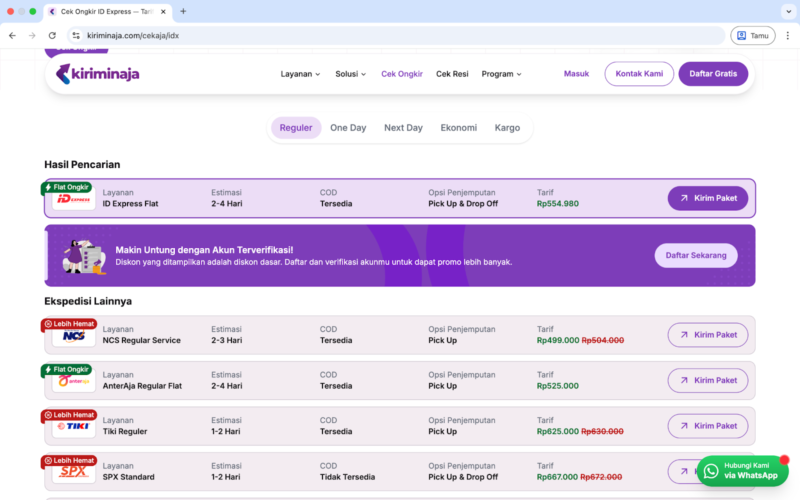This screenshot has width=800, height=500.
Task: Click the TIKI courier logo
Action: [73, 426]
